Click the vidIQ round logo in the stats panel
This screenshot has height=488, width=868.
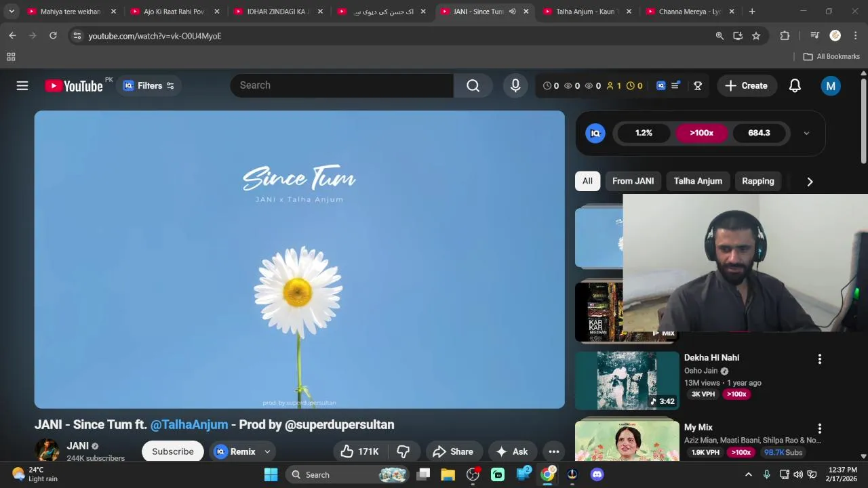[x=595, y=133]
